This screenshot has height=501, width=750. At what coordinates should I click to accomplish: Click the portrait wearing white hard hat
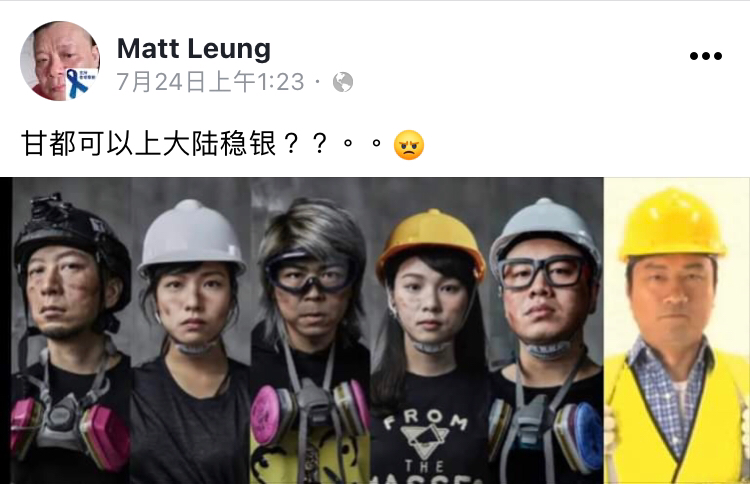tap(190, 330)
